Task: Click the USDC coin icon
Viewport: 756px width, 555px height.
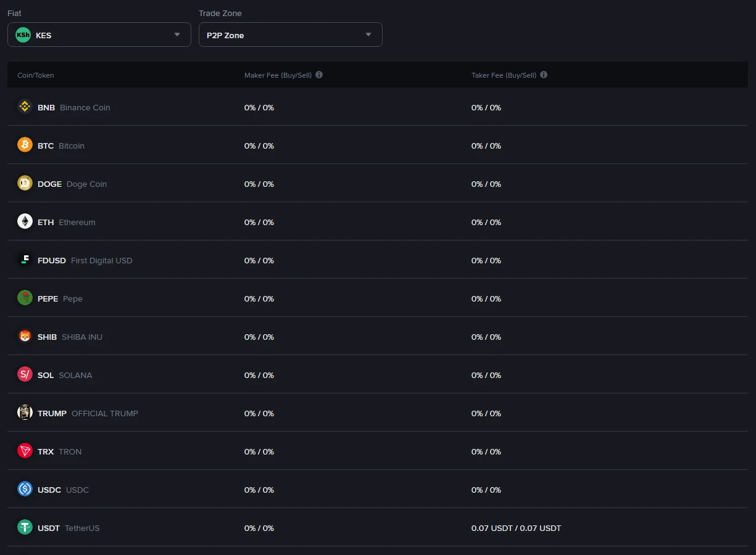Action: pyautogui.click(x=25, y=489)
